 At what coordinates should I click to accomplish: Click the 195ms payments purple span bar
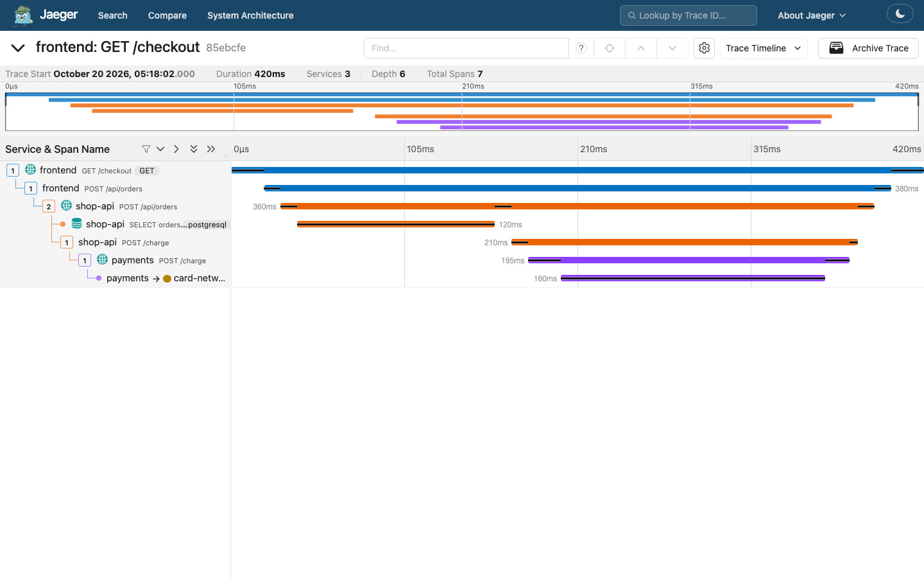(x=689, y=260)
